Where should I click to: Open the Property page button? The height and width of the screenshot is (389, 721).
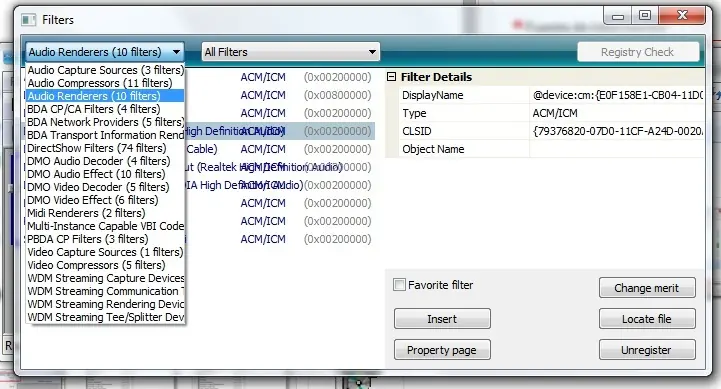(442, 350)
